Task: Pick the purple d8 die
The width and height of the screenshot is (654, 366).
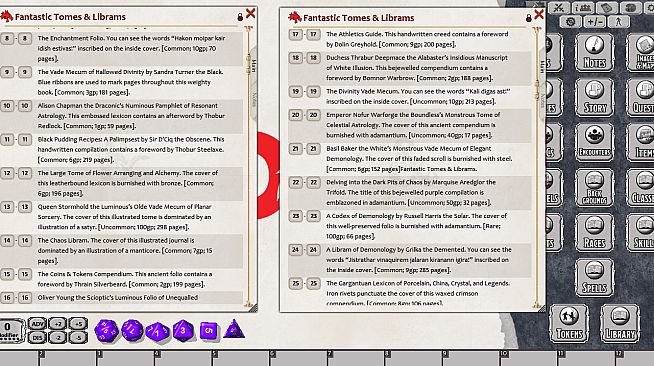Action: (x=183, y=331)
